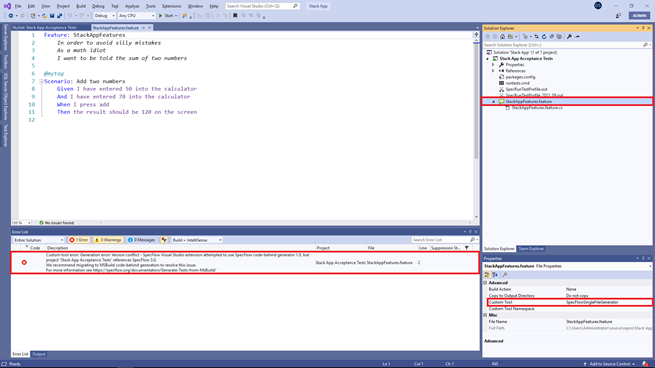The height and width of the screenshot is (368, 655).
Task: Toggle the 0 Messages filter button
Action: click(142, 240)
